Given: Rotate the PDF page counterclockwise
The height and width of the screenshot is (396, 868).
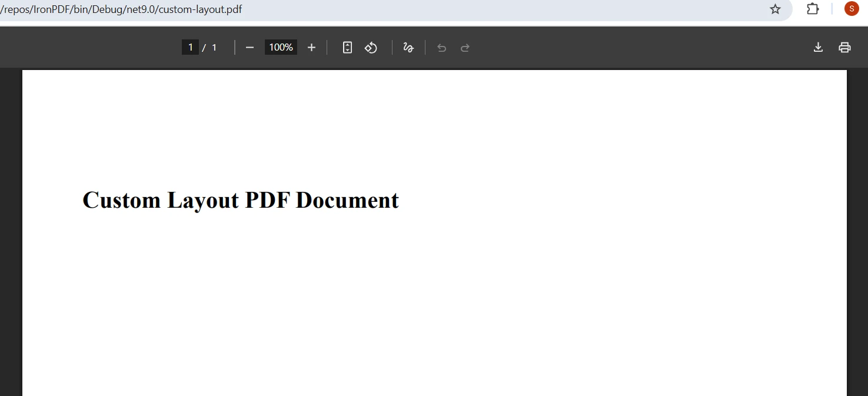Looking at the screenshot, I should pyautogui.click(x=371, y=48).
